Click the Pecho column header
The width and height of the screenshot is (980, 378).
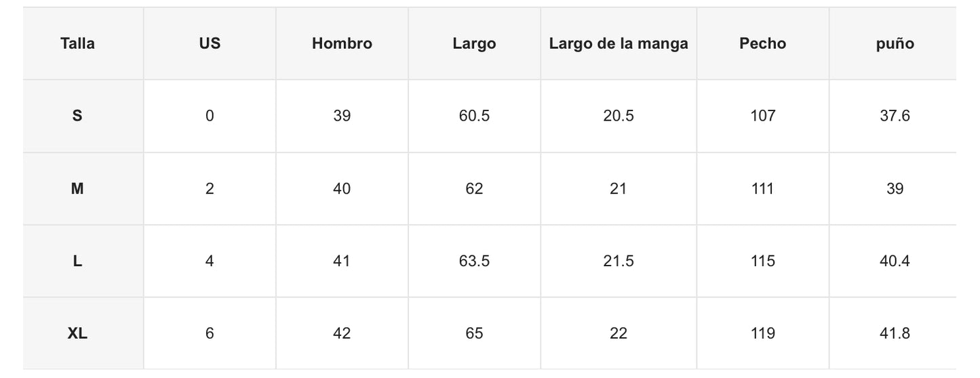point(763,44)
